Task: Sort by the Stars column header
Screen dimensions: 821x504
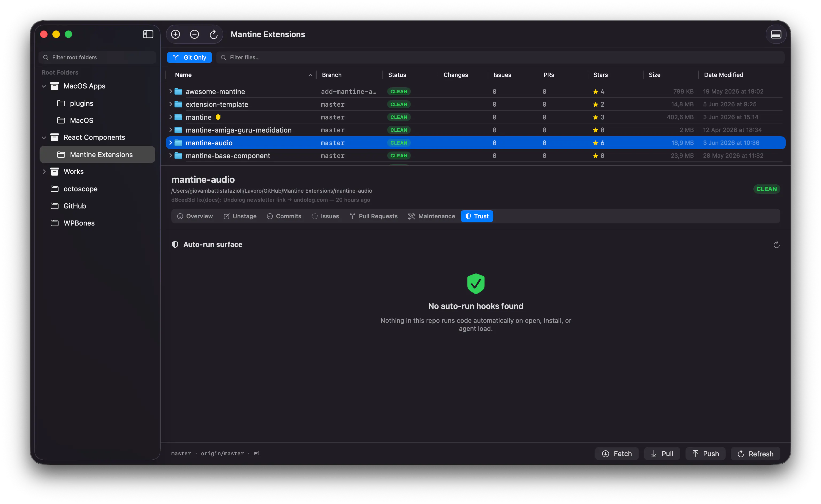Action: click(615, 75)
